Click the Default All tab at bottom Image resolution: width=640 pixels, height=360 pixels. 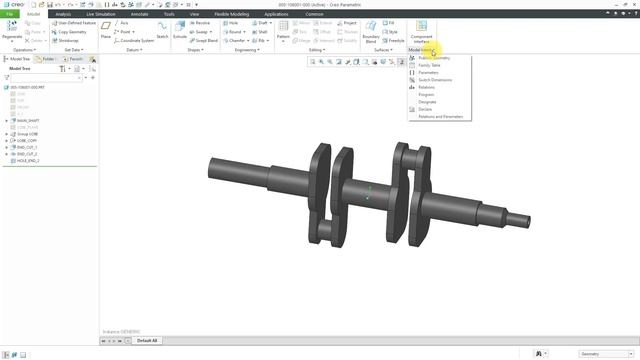tap(147, 340)
